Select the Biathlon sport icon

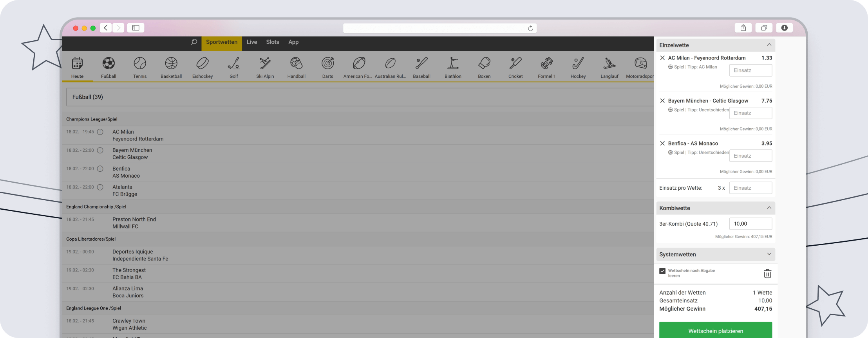(453, 63)
